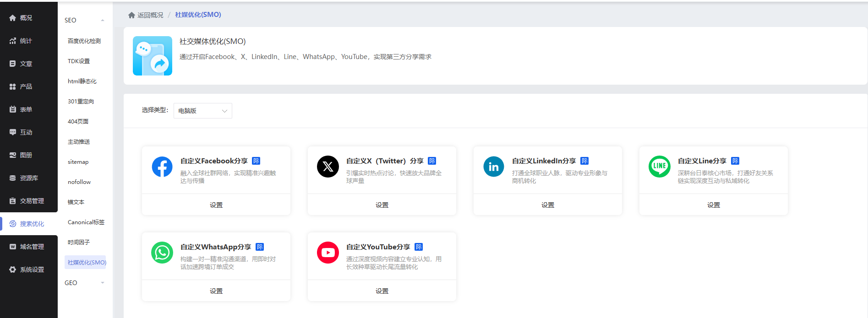Click the 文章 sidebar icon
The image size is (868, 318).
pos(13,64)
